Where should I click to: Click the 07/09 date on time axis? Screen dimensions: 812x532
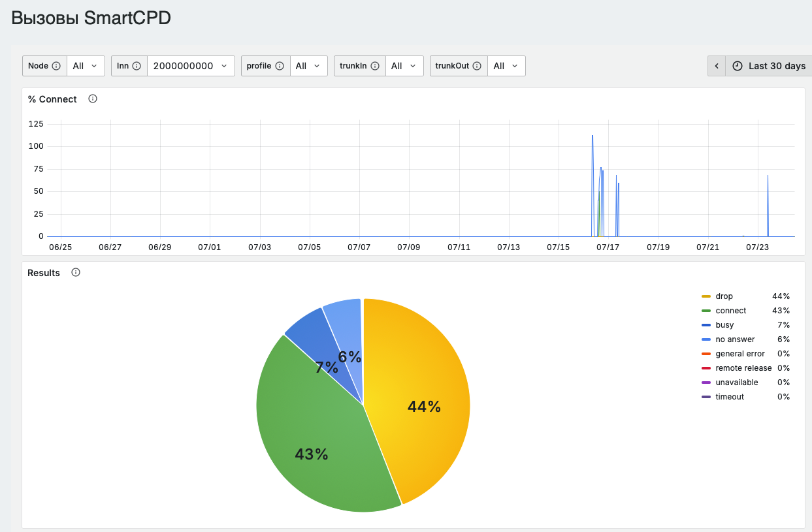[408, 247]
